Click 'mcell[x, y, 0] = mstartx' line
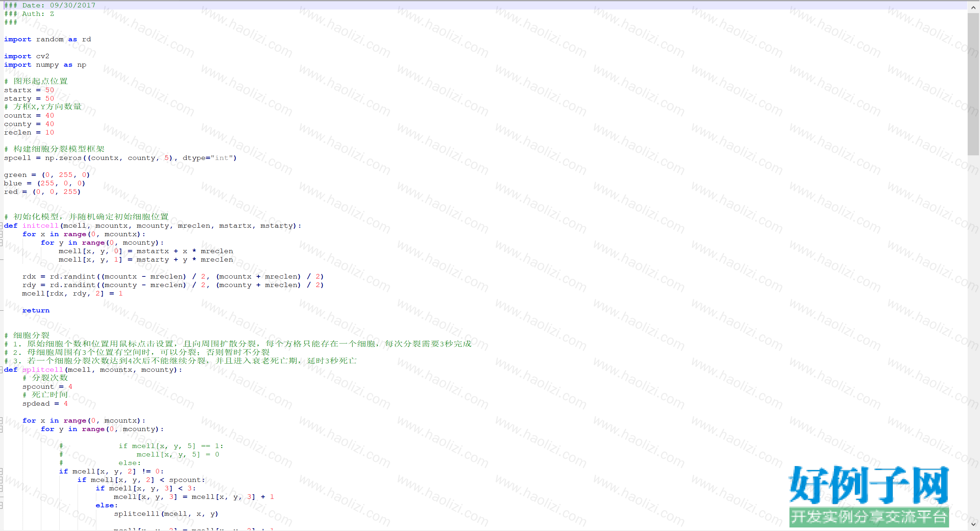Screen dimensions: 980x531 pyautogui.click(x=146, y=251)
